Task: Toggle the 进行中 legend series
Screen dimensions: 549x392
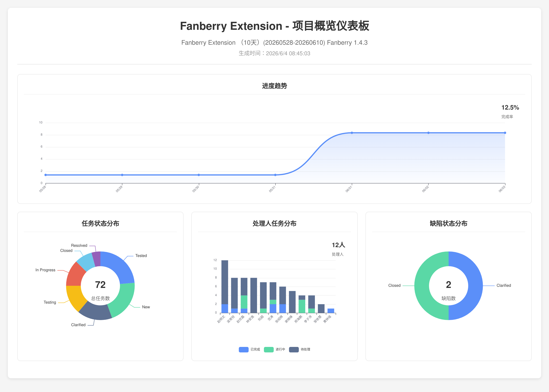Action: (x=274, y=349)
